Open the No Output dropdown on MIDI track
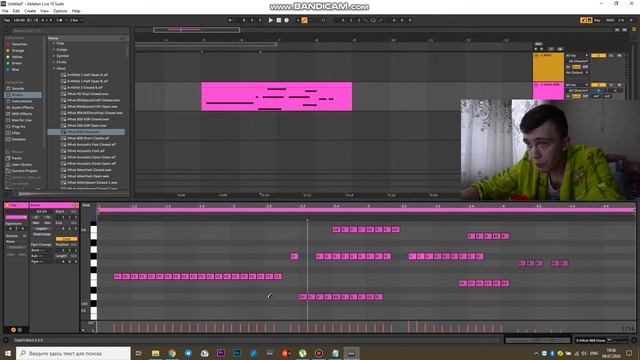This screenshot has height=360, width=640. (577, 72)
